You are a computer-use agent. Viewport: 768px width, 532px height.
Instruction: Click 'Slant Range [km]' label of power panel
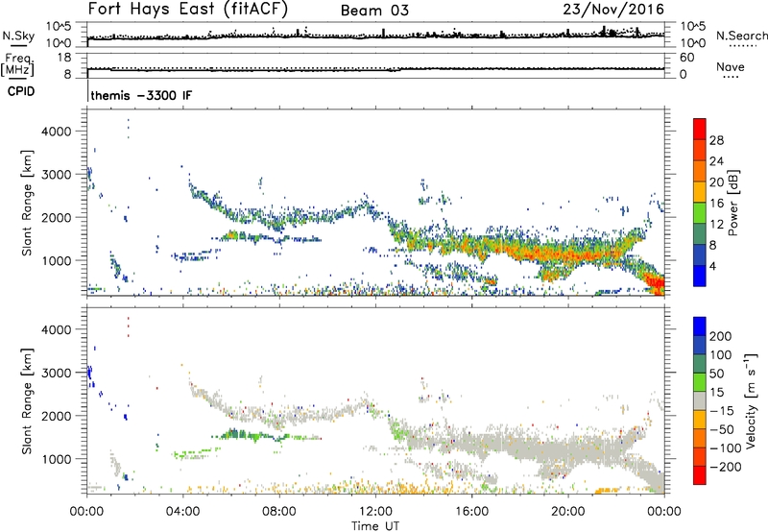pos(27,203)
